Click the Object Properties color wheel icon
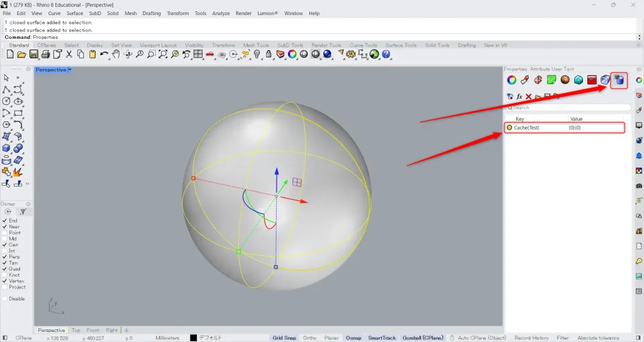The width and height of the screenshot is (644, 342). click(512, 80)
